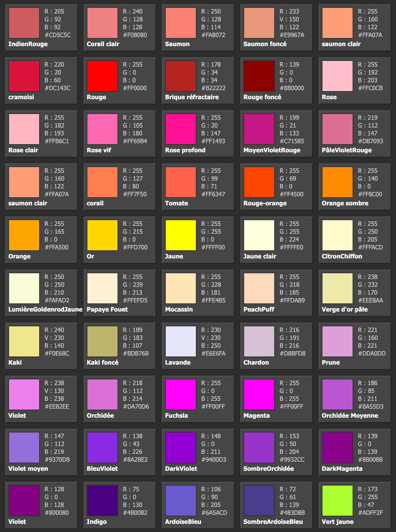
Task: Choose the Indigo color swatch
Action: pos(102,501)
